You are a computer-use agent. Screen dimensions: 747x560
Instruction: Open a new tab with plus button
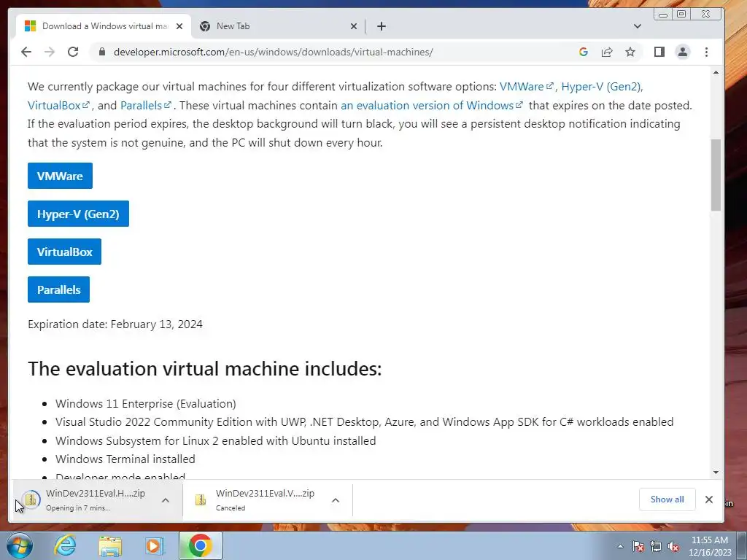381,26
